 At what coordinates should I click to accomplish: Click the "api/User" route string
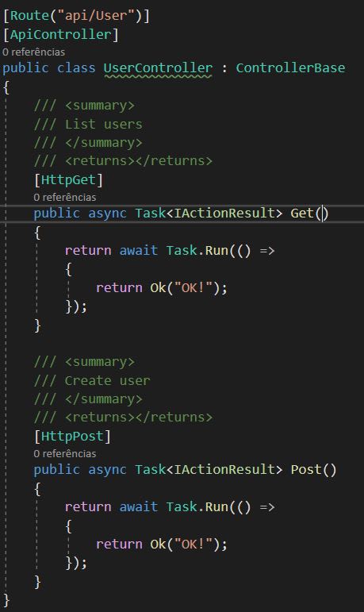[96, 16]
